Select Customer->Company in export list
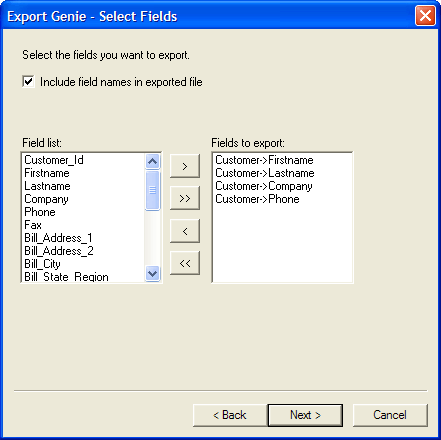 264,186
